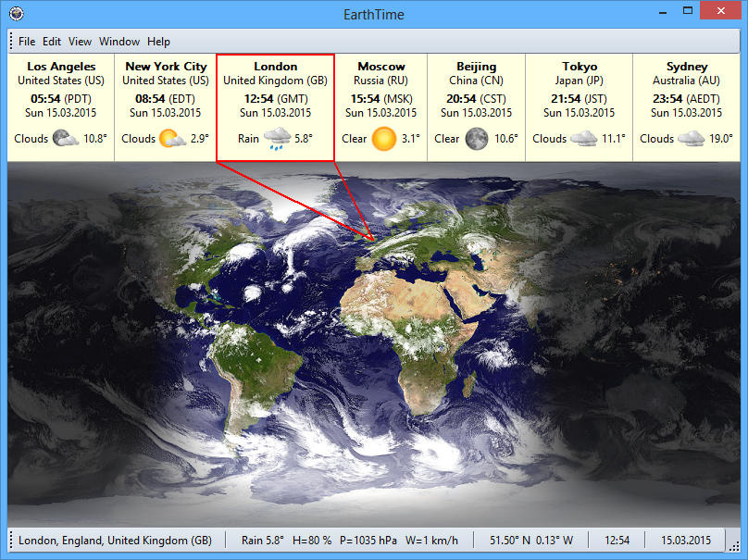This screenshot has height=560, width=748.
Task: Click Australia (AU) country label
Action: (x=686, y=81)
